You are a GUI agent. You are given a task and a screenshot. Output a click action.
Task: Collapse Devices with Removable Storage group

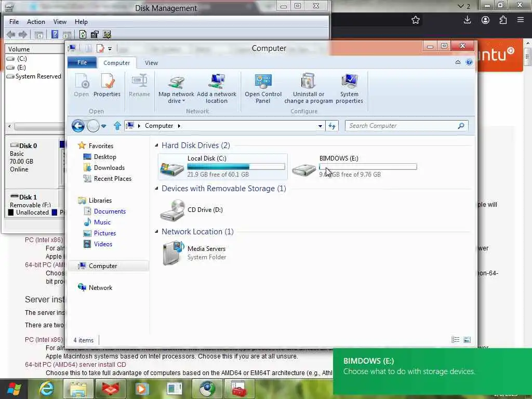pyautogui.click(x=156, y=188)
